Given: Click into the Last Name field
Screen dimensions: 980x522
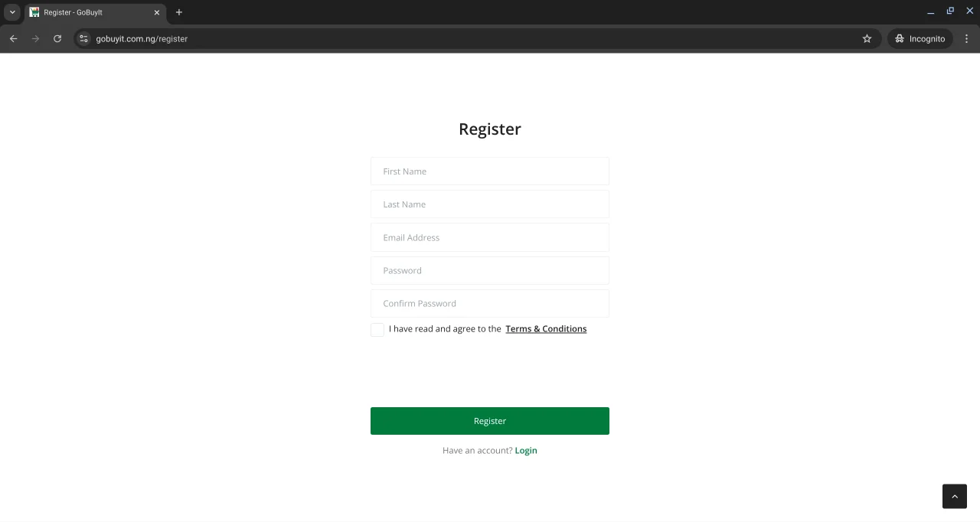Looking at the screenshot, I should [x=490, y=204].
